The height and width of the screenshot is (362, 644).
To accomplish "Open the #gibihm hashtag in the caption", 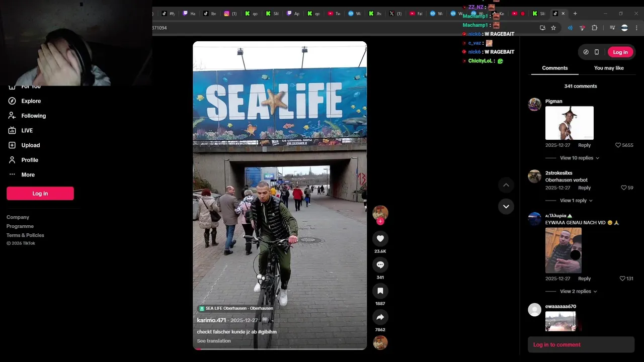I will pos(267,332).
